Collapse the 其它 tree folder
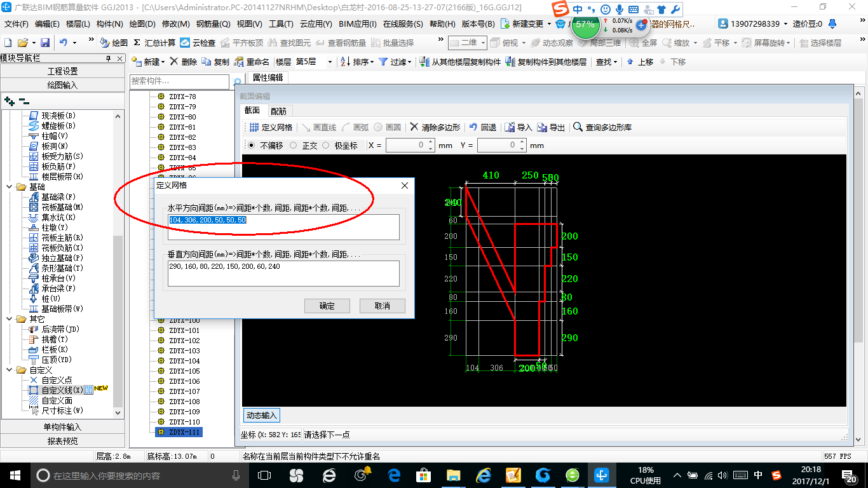 (x=9, y=319)
